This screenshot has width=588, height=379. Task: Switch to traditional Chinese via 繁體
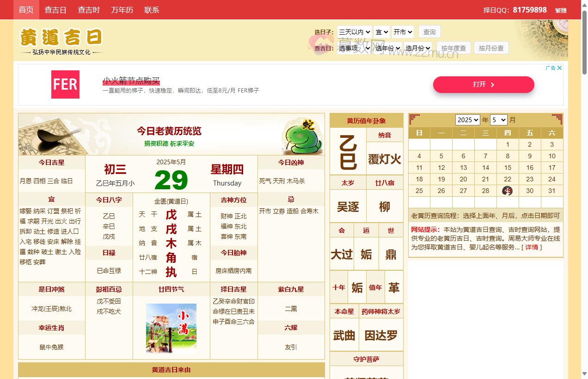pos(560,10)
